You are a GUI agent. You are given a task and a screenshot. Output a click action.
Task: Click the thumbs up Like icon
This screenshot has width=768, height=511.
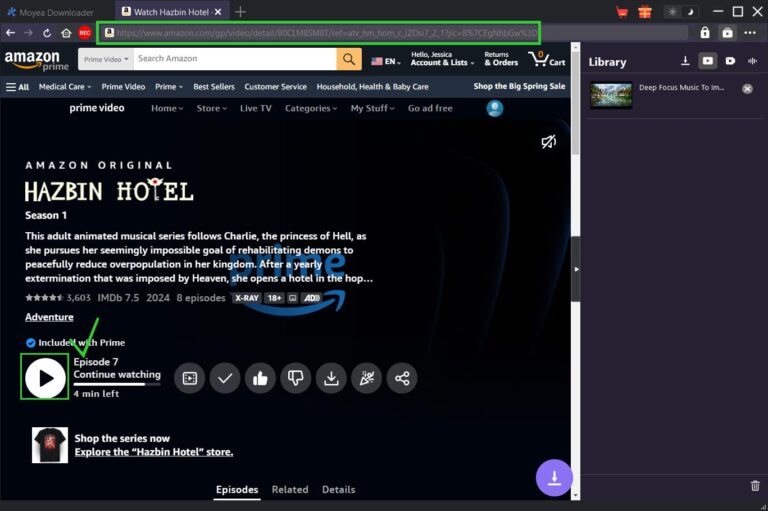[x=260, y=377]
